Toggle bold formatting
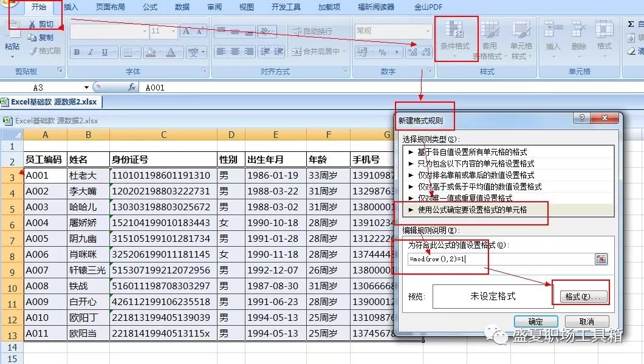 (x=77, y=52)
